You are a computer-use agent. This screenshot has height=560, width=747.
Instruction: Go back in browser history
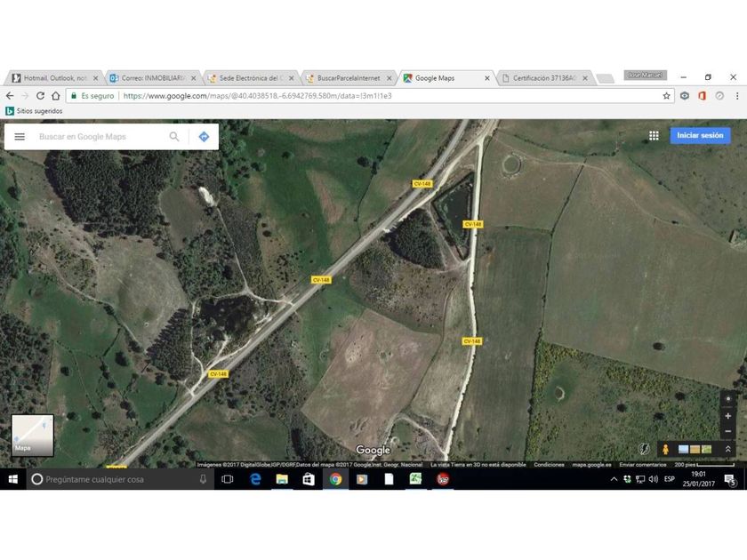(x=10, y=96)
